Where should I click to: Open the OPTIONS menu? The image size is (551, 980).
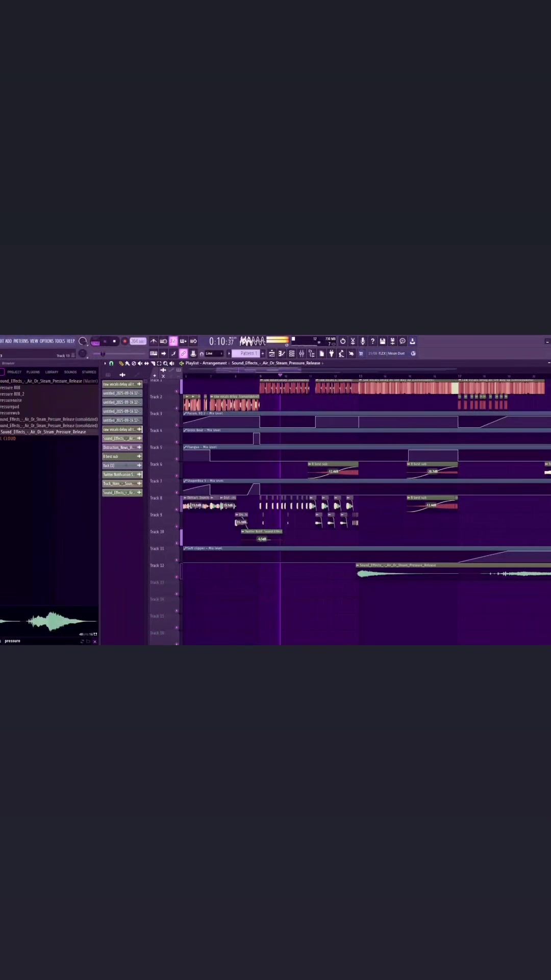pyautogui.click(x=46, y=341)
